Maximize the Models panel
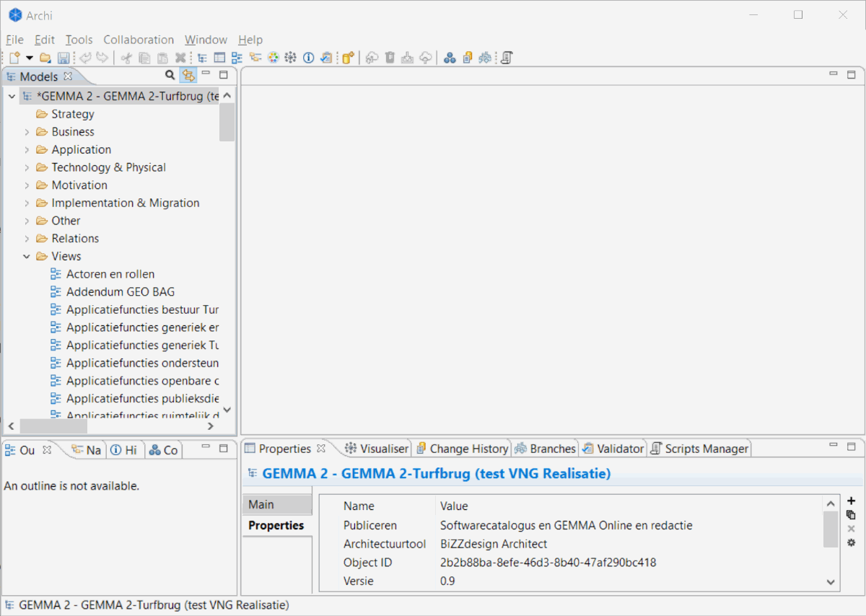The height and width of the screenshot is (616, 866). pyautogui.click(x=224, y=74)
